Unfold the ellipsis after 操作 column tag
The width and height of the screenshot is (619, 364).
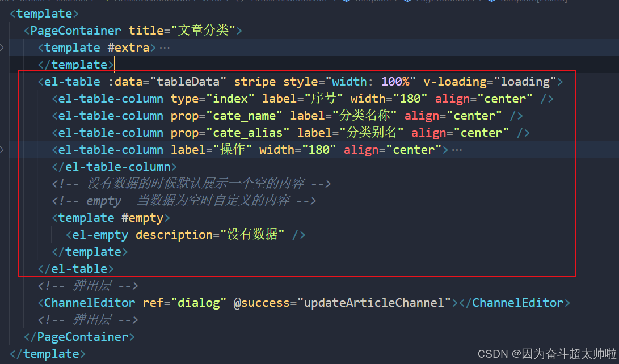[x=457, y=150]
